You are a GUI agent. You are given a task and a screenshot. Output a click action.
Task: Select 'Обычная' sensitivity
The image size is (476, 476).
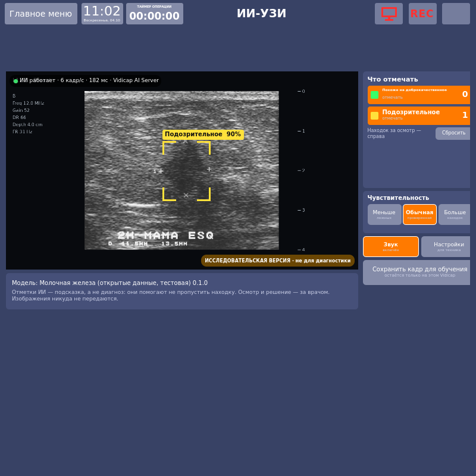coord(419,214)
